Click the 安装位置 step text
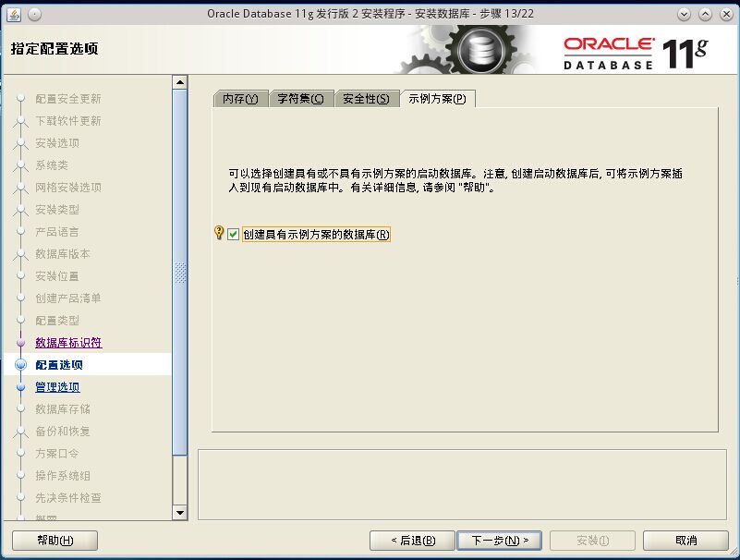 click(x=57, y=276)
